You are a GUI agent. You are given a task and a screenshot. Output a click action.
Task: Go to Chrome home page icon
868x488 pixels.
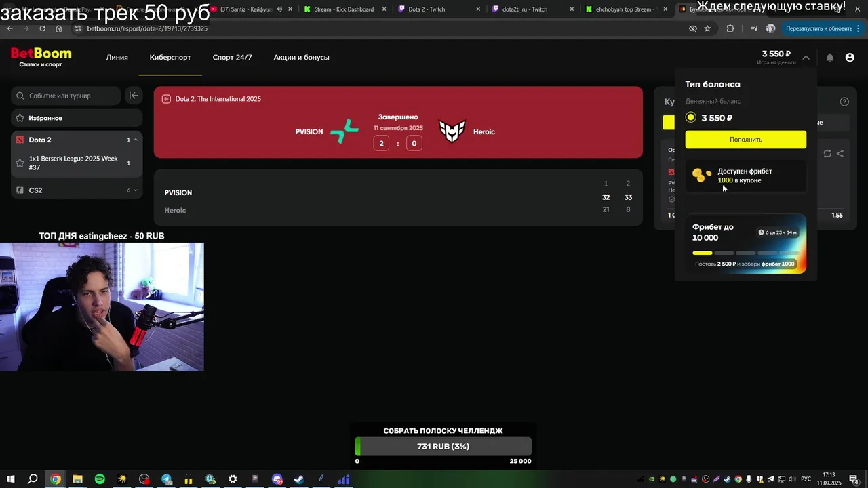(58, 28)
